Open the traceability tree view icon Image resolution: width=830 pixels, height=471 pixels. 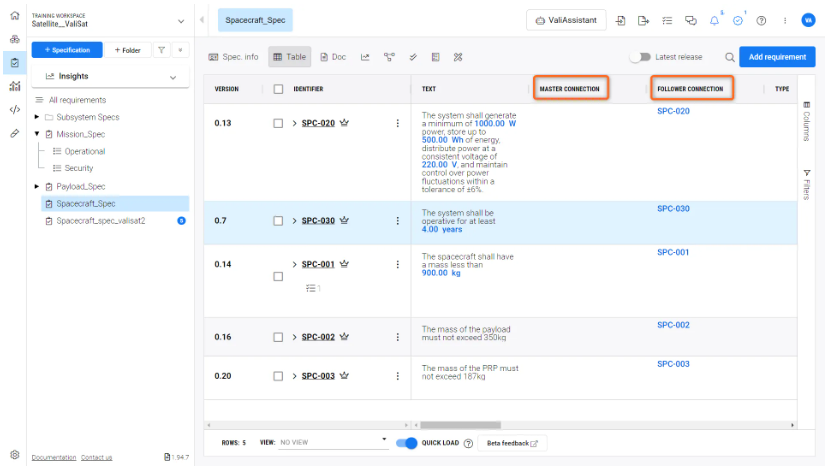point(389,57)
